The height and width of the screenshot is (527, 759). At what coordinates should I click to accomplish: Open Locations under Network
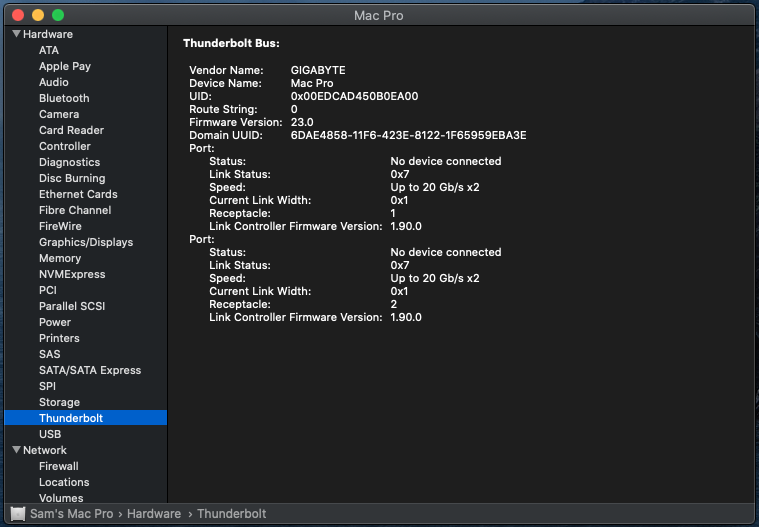64,482
